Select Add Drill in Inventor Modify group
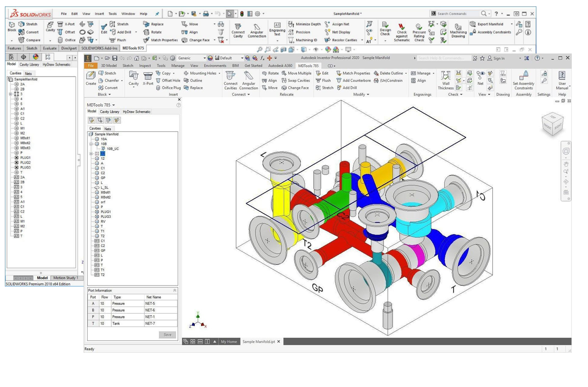 347,88
